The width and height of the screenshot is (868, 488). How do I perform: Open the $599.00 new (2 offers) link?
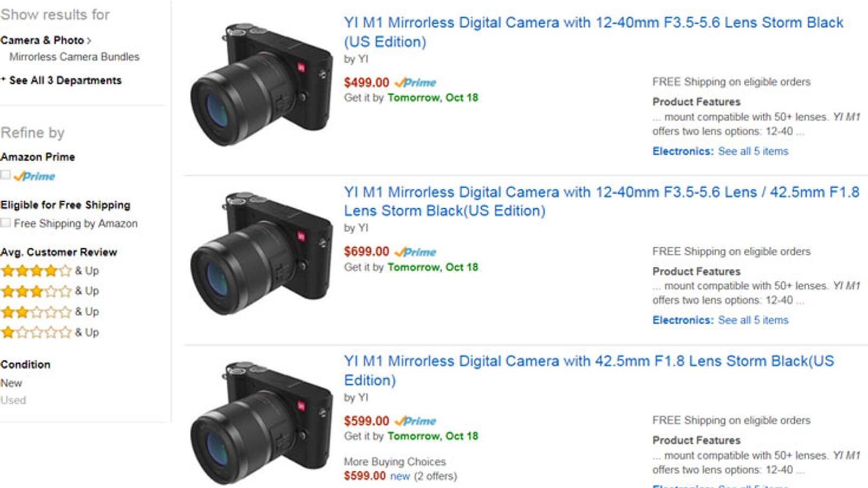click(x=400, y=476)
